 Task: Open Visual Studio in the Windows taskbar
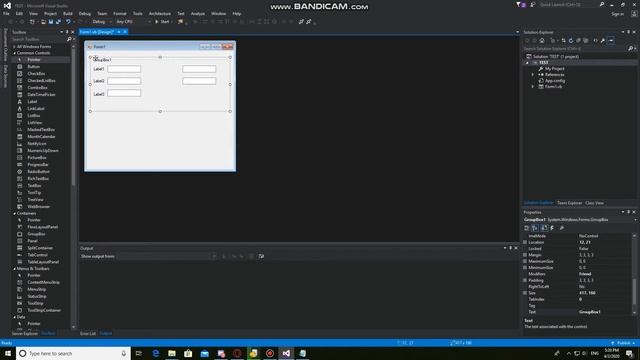pyautogui.click(x=286, y=353)
